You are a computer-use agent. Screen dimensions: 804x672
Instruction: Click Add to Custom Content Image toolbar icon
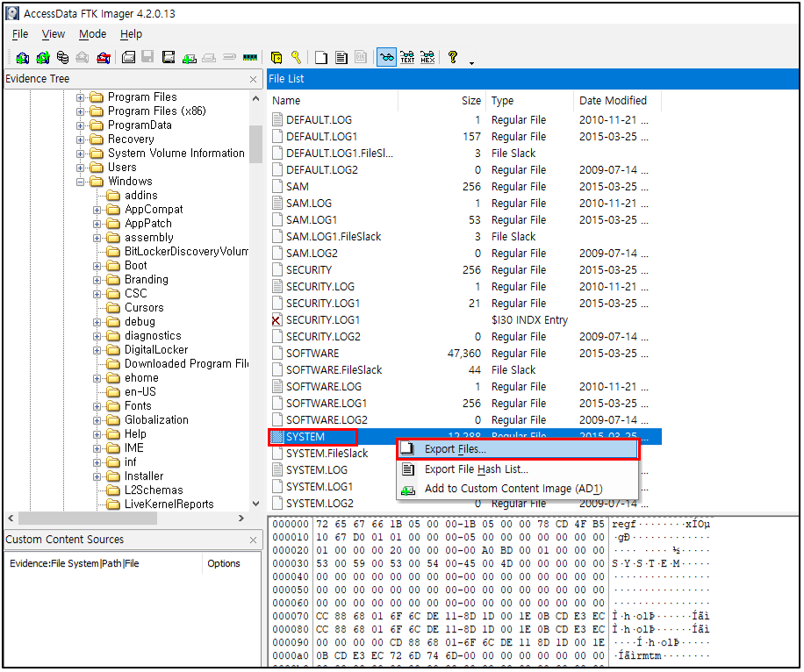pos(189,57)
